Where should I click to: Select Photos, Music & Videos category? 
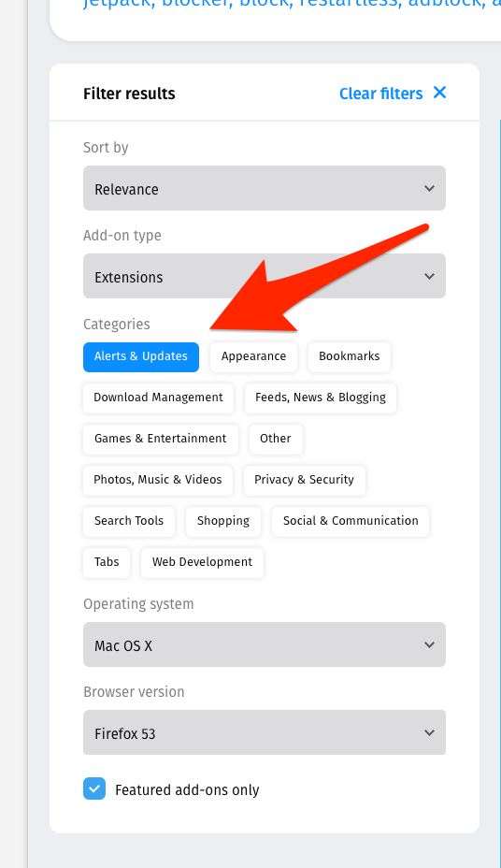tap(158, 480)
